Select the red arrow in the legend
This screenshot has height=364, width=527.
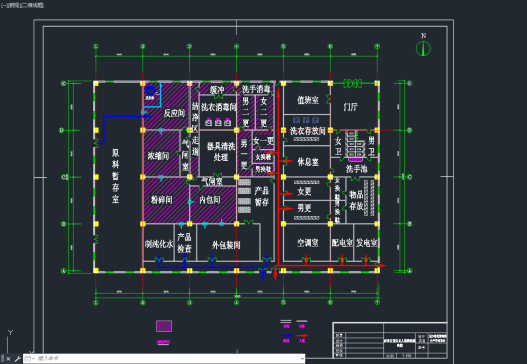[x=302, y=335]
